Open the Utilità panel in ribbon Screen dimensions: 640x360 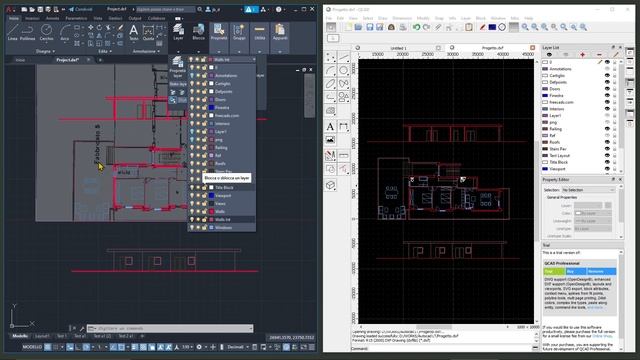259,32
